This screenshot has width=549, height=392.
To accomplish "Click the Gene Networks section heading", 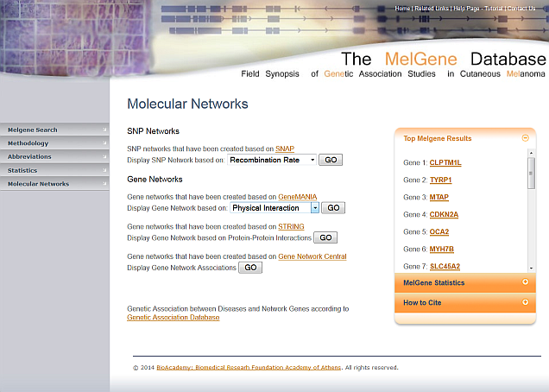I will tap(155, 180).
